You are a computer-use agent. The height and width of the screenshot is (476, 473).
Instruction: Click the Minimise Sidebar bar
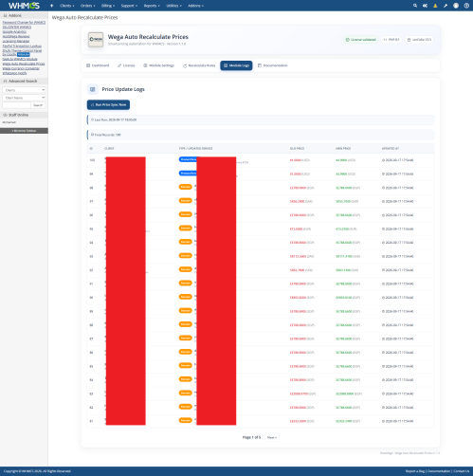click(x=24, y=131)
